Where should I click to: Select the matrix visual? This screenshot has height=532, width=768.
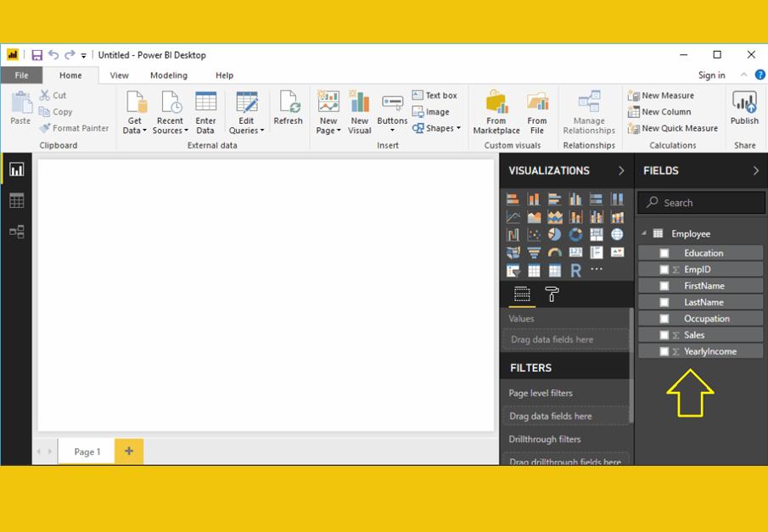click(554, 271)
